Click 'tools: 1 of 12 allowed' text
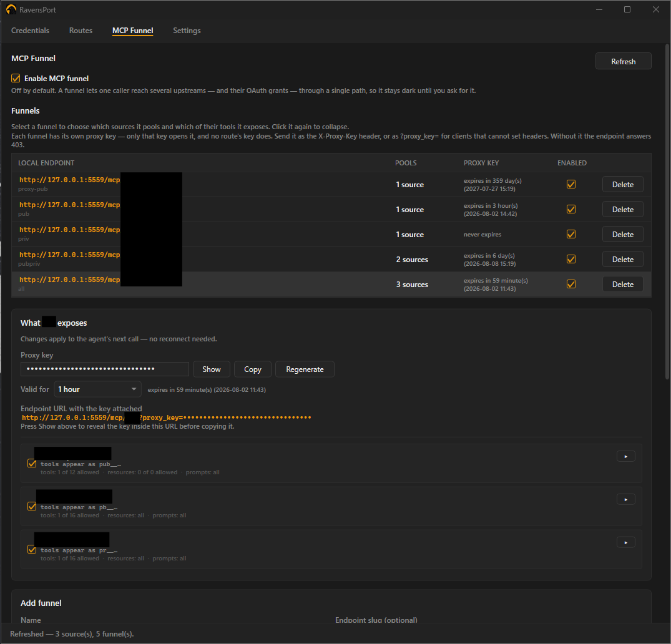 70,472
